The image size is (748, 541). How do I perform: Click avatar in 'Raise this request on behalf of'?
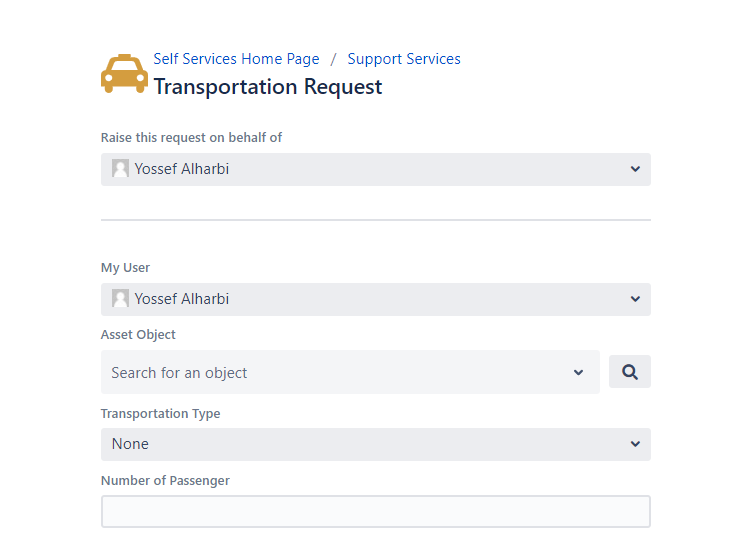tap(120, 168)
